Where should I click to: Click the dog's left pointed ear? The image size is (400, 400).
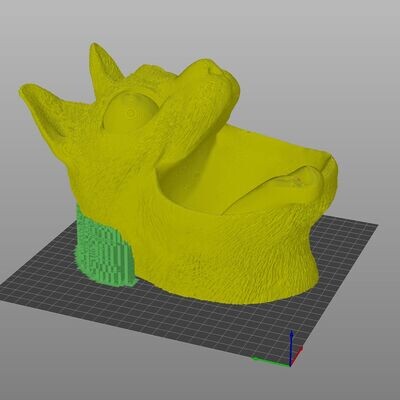[x=42, y=107]
